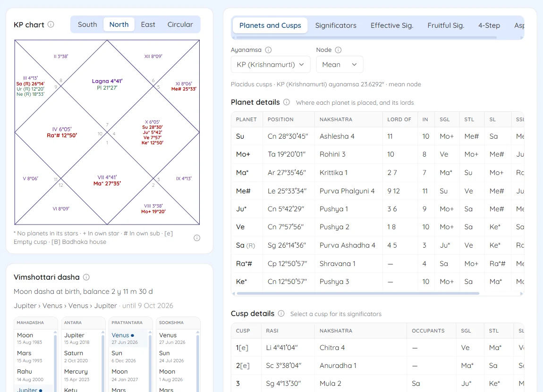Screen dimensions: 543x392
Task: Select Saturn antara entry
Action: click(x=81, y=356)
